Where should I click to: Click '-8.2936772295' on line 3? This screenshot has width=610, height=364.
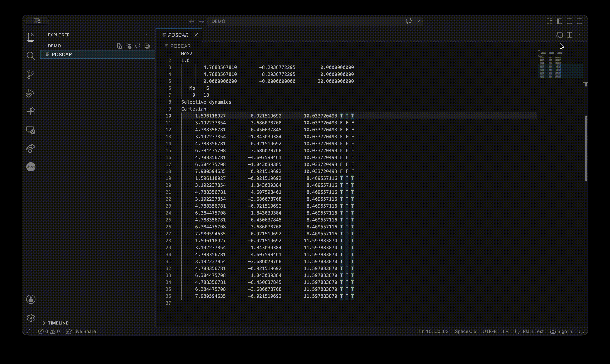277,67
